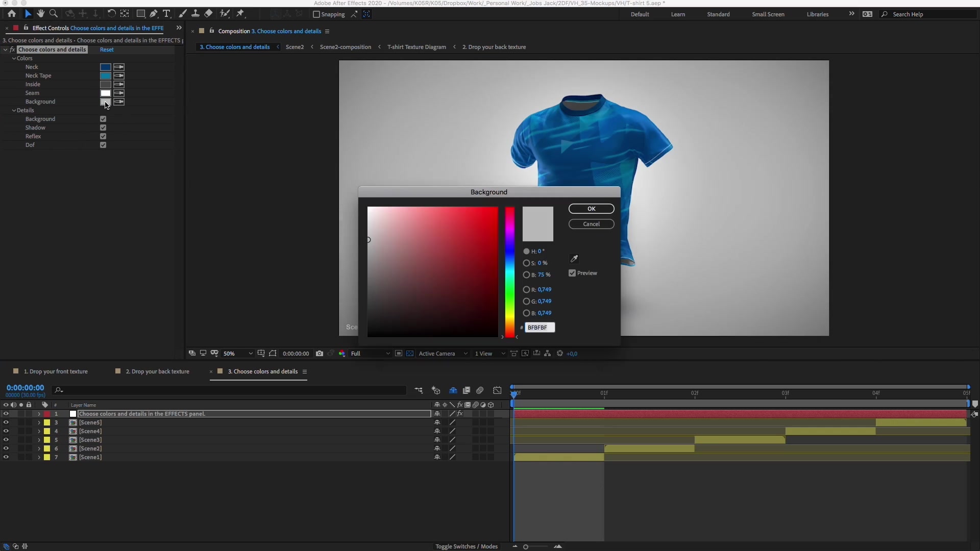Toggle the Shadow checkbox in Details
The width and height of the screenshot is (980, 551).
coord(103,127)
